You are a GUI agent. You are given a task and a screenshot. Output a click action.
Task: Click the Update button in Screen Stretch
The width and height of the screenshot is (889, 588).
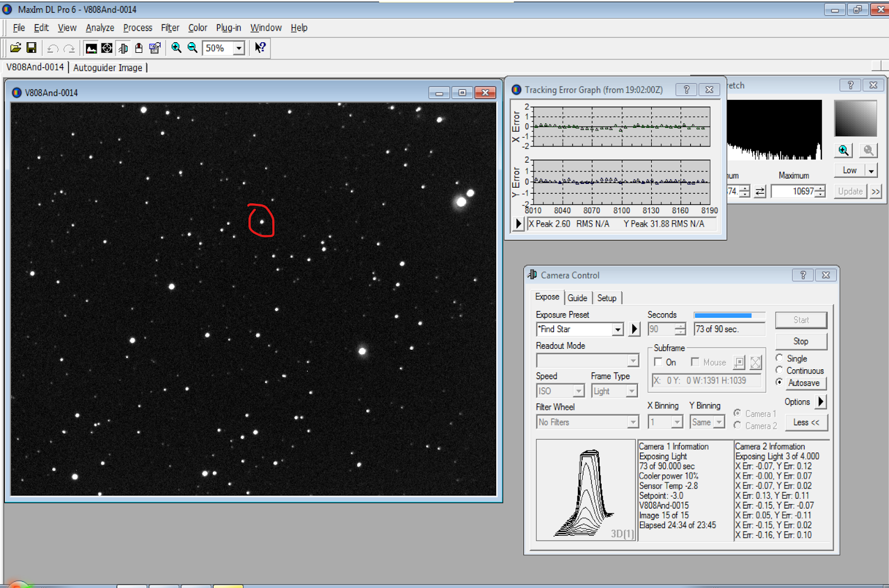click(850, 192)
